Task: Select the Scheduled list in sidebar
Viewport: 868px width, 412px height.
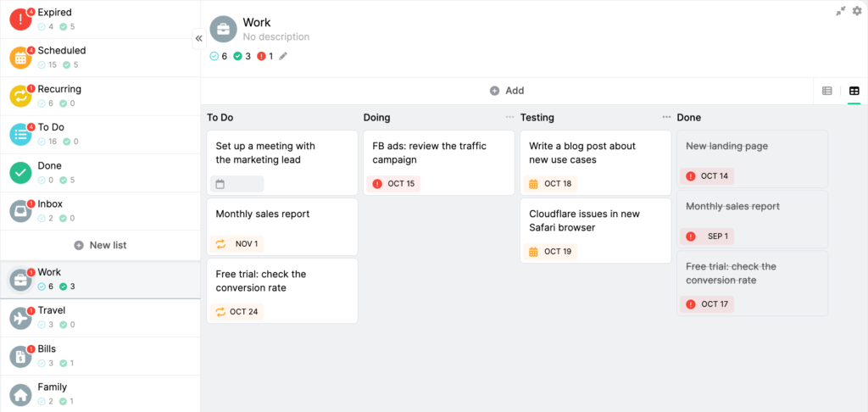Action: click(100, 58)
